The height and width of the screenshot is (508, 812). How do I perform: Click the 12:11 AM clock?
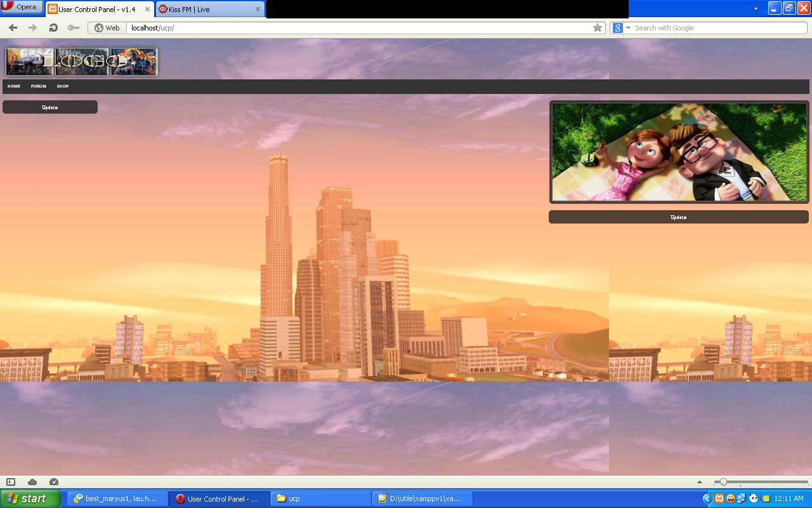point(789,498)
